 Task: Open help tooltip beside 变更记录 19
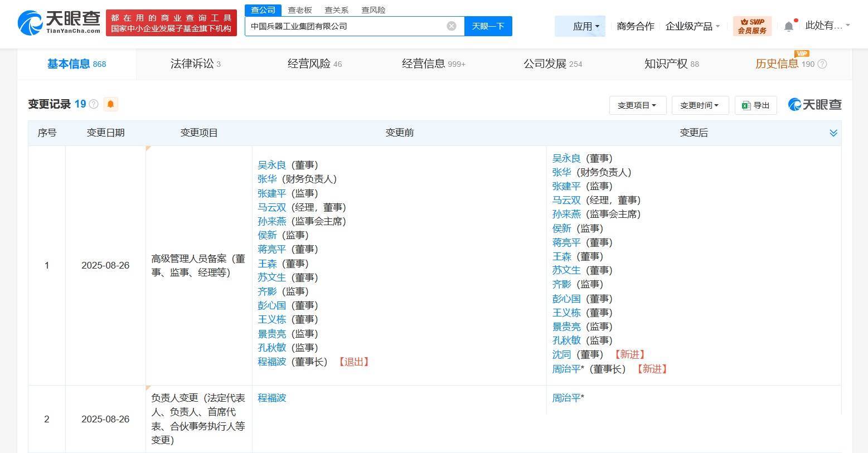click(94, 104)
